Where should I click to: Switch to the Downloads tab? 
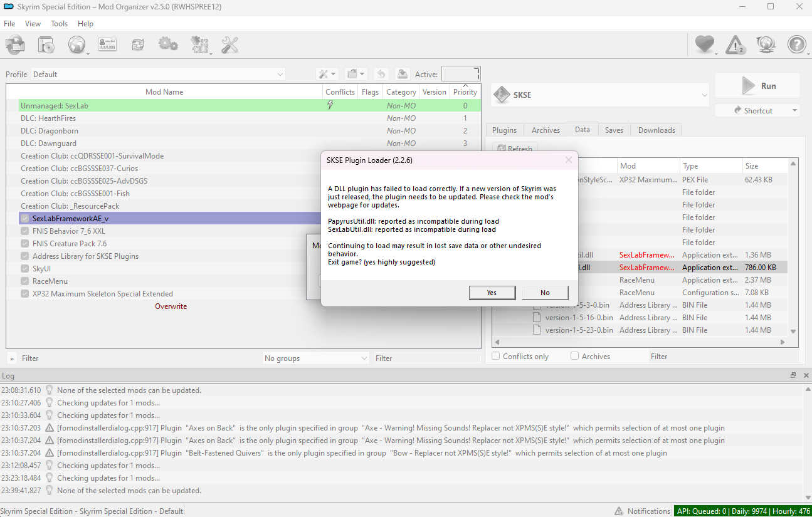[x=656, y=130]
